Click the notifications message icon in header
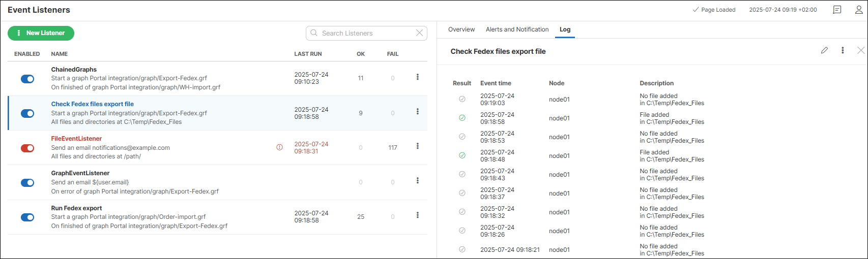The image size is (868, 259). pyautogui.click(x=837, y=10)
